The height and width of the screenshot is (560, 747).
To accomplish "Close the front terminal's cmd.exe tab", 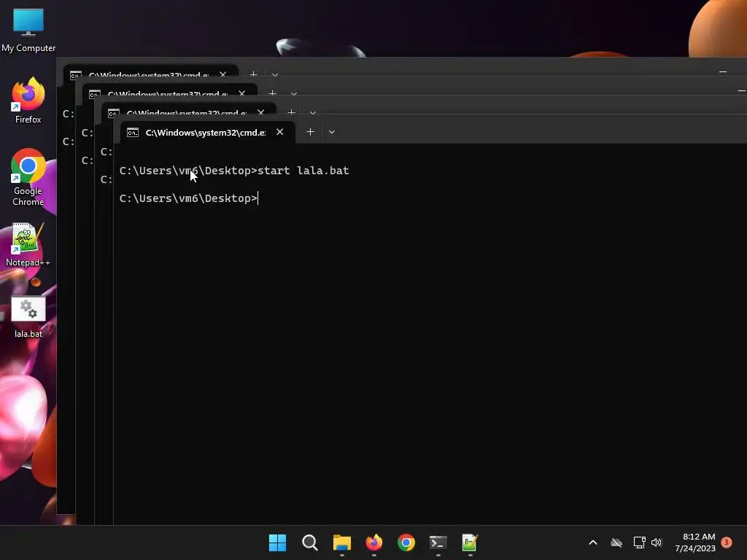I will coord(279,132).
